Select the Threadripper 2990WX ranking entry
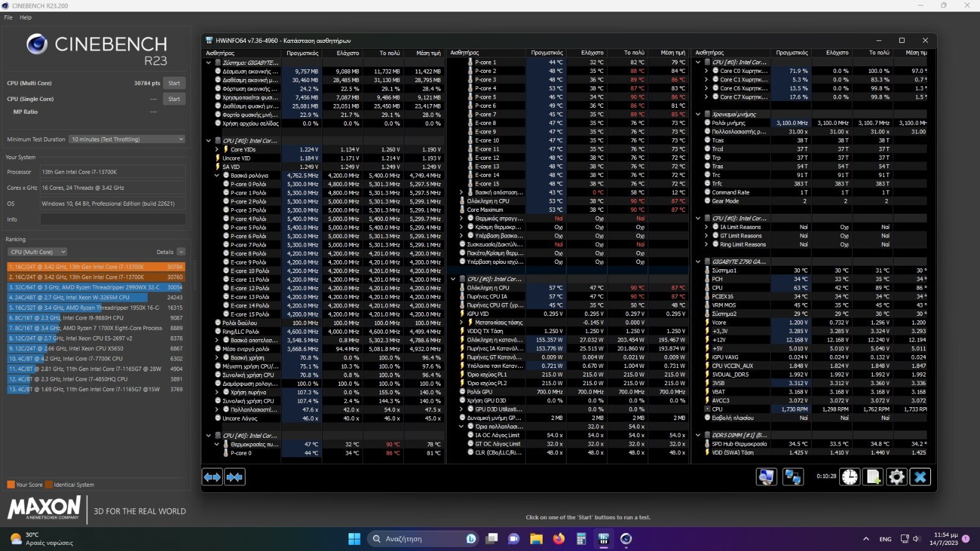The width and height of the screenshot is (980, 551). point(96,287)
